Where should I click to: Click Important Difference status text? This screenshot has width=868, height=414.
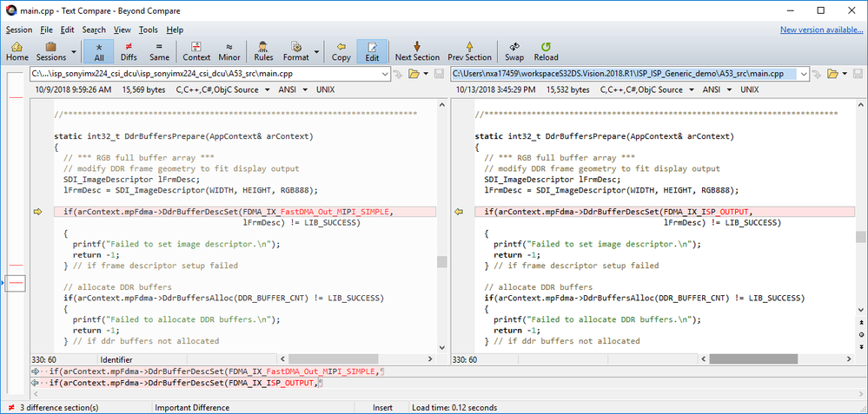[192, 407]
